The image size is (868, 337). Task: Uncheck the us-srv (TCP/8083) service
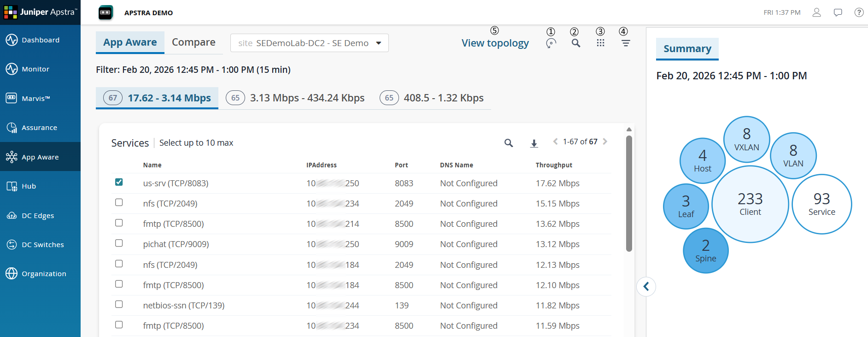pyautogui.click(x=119, y=182)
